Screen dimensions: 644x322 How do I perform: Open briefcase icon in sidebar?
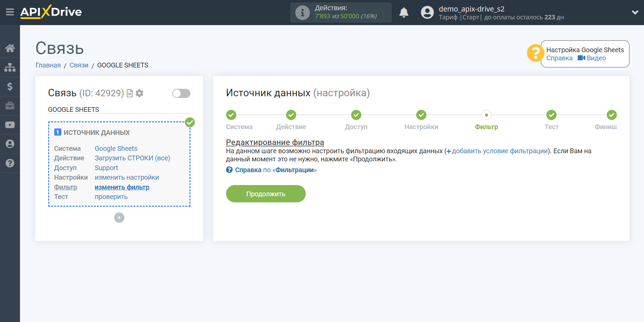point(10,105)
